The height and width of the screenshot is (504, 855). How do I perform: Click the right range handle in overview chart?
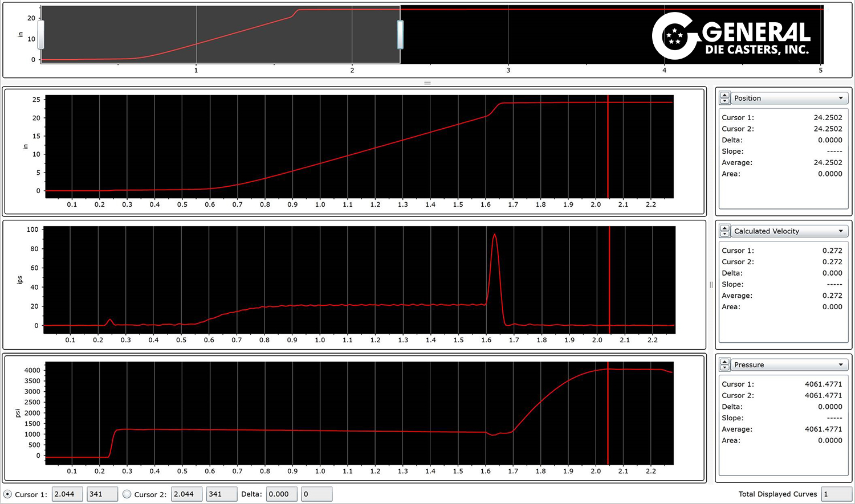tap(400, 35)
